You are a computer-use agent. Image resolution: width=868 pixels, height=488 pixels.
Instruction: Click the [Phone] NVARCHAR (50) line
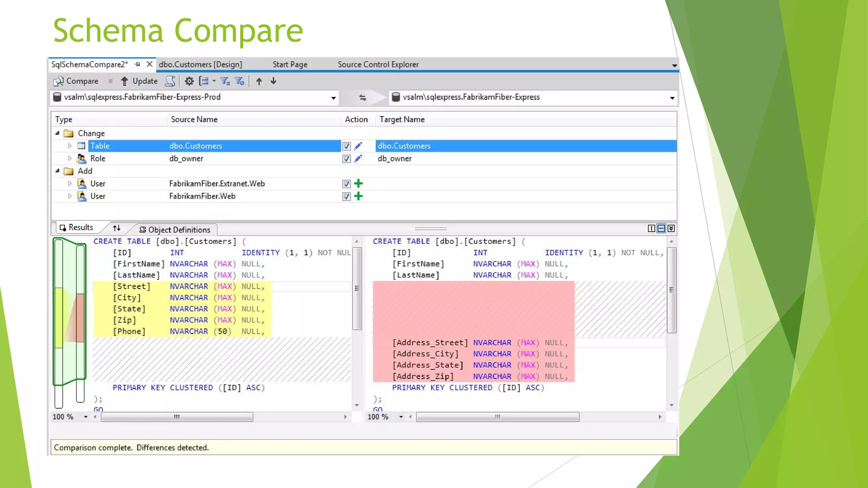tap(189, 331)
